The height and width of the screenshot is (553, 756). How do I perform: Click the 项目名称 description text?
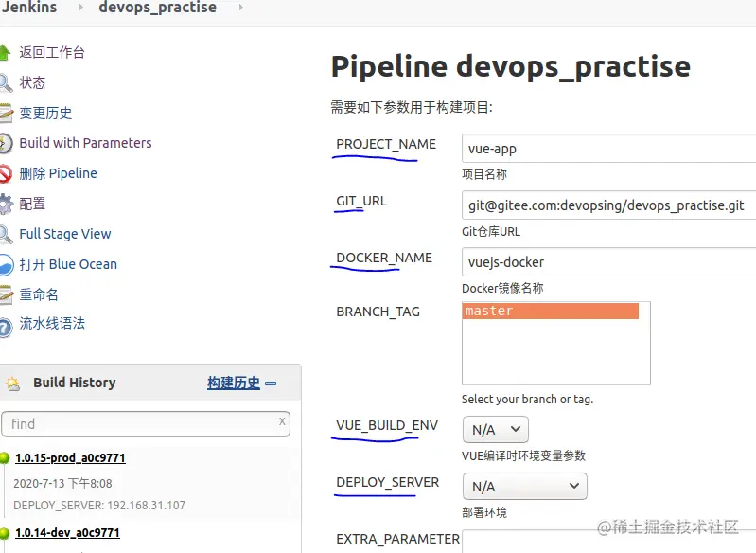(x=484, y=174)
